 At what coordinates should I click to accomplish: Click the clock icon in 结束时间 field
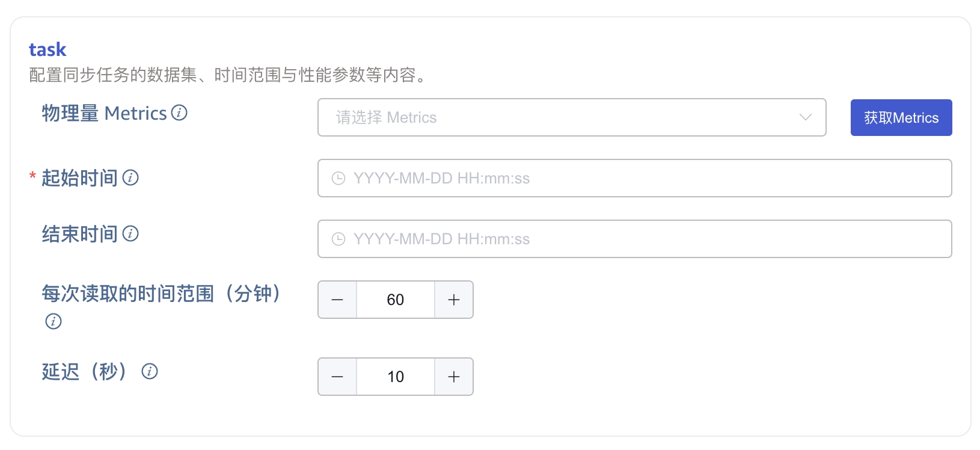click(338, 239)
